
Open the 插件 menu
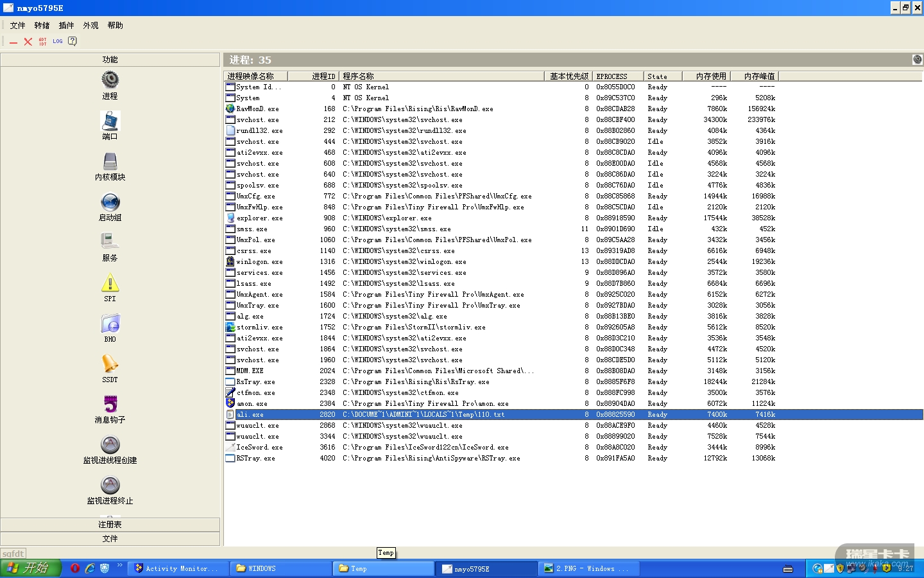[x=67, y=26]
